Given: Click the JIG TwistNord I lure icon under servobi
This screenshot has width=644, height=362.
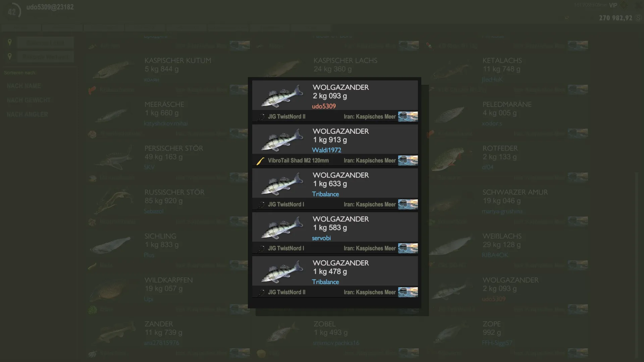Looking at the screenshot, I should coord(261,248).
